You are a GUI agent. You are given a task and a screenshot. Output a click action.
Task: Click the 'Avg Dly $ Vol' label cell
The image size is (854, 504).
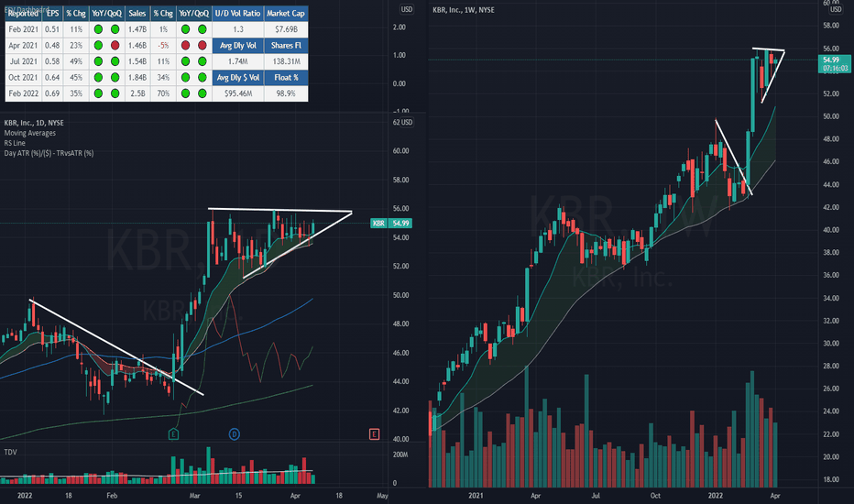tap(238, 78)
